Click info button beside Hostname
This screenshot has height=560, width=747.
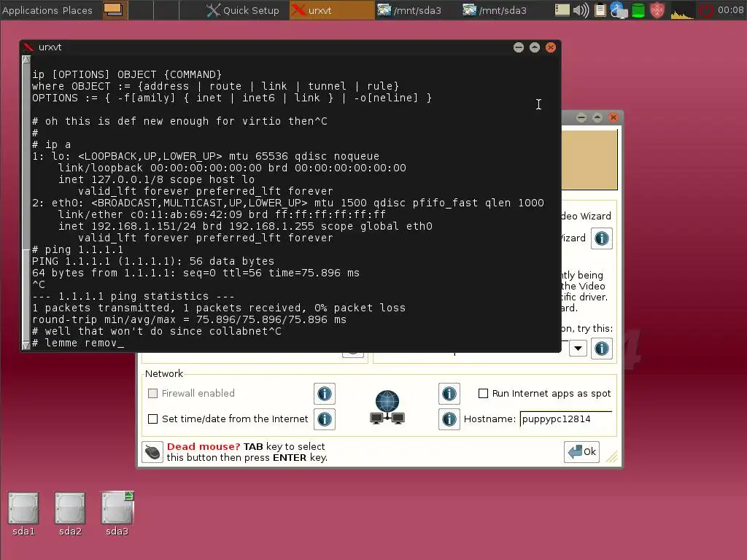(449, 419)
